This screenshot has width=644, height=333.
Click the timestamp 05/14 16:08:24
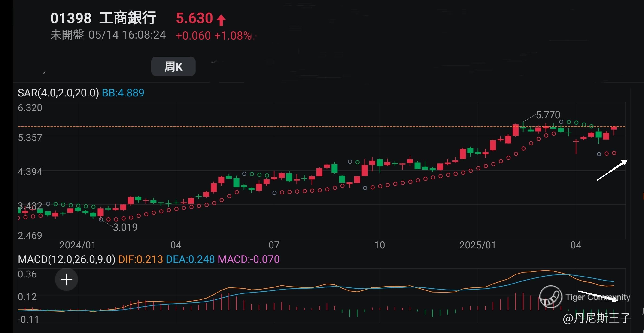tap(127, 35)
